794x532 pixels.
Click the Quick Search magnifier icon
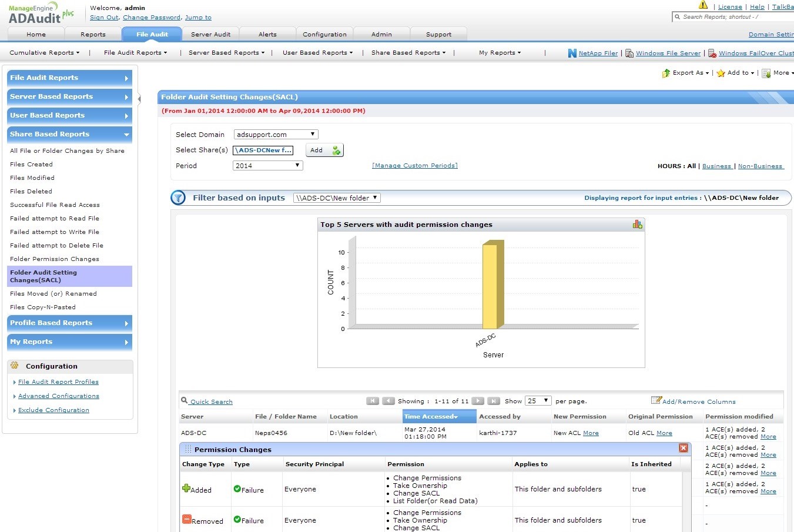184,401
